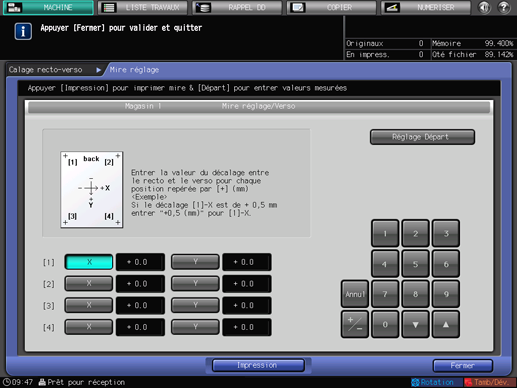
Task: Select X for position [2]
Action: (89, 284)
